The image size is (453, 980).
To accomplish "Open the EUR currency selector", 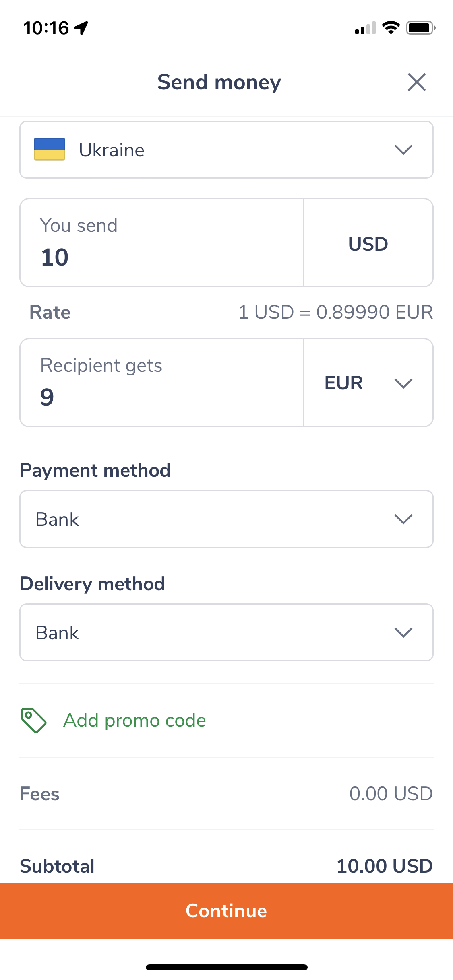I will [368, 383].
